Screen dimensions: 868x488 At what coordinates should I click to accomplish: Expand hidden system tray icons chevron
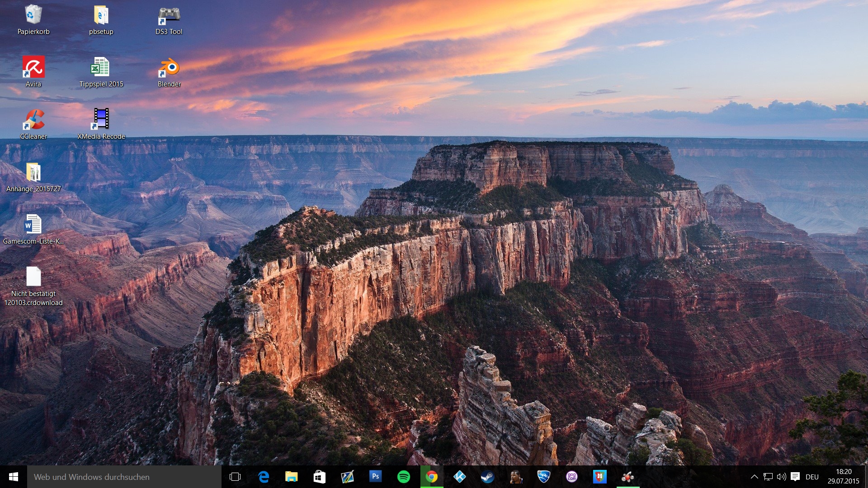(754, 477)
